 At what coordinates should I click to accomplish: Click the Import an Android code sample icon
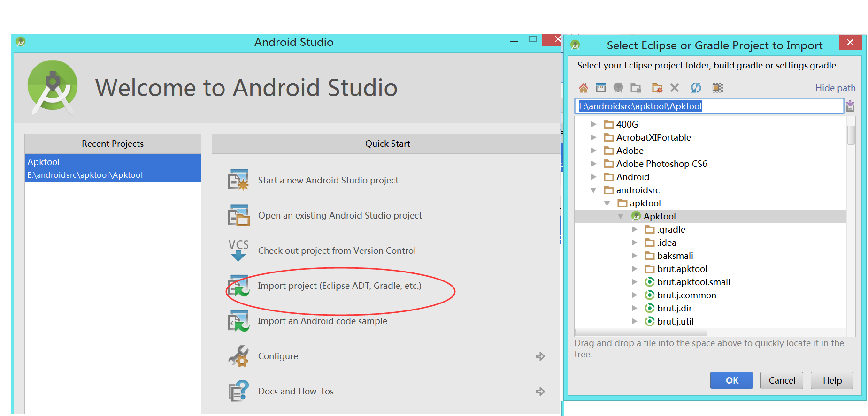coord(238,321)
